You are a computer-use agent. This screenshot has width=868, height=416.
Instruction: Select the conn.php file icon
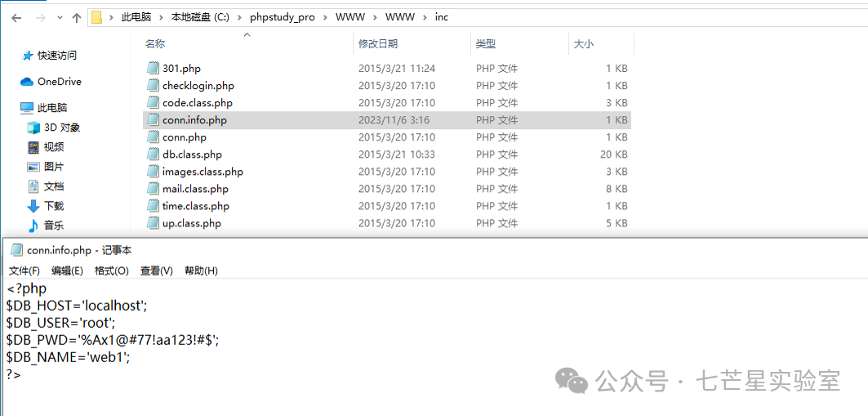(x=153, y=136)
